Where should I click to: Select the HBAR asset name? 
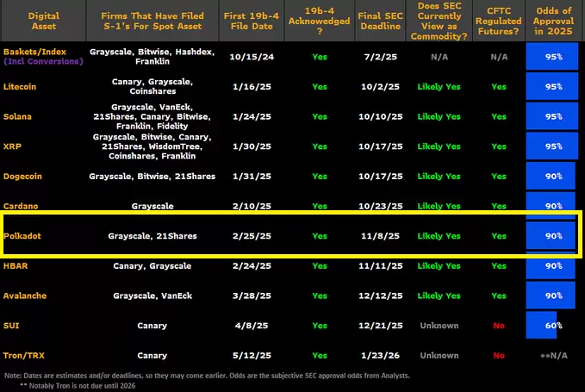coord(16,265)
